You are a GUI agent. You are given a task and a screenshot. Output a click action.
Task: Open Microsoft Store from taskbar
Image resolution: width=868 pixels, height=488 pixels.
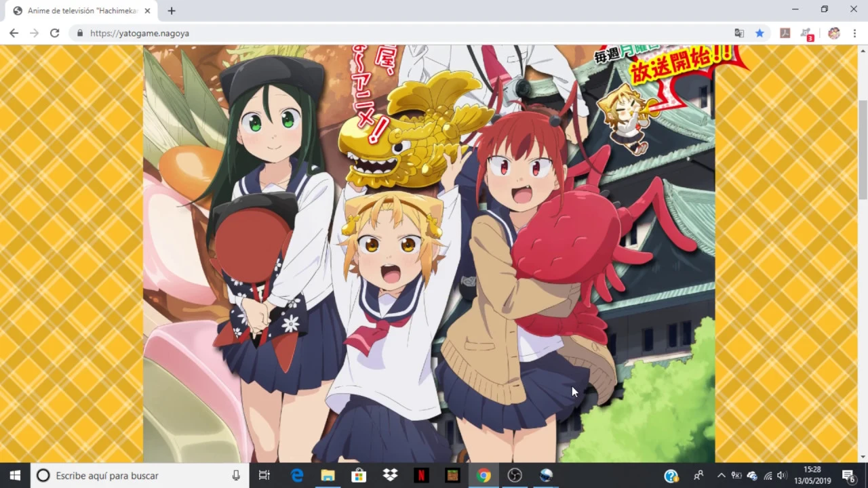(359, 476)
